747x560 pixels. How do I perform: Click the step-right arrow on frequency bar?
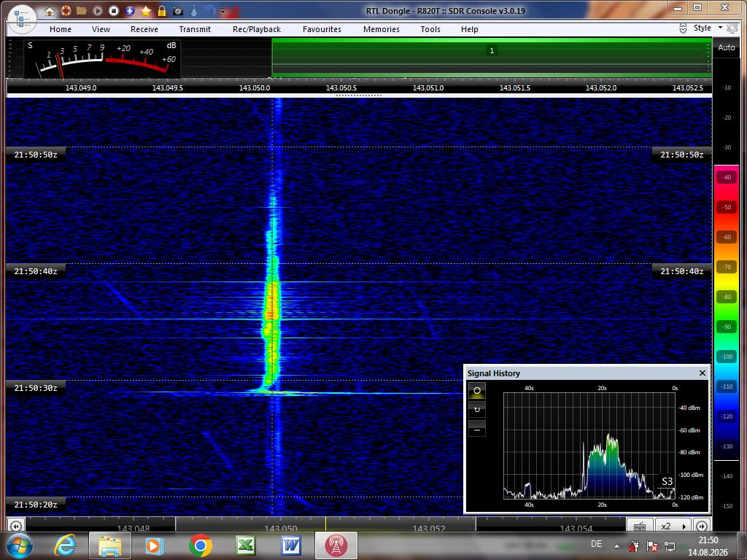701,526
